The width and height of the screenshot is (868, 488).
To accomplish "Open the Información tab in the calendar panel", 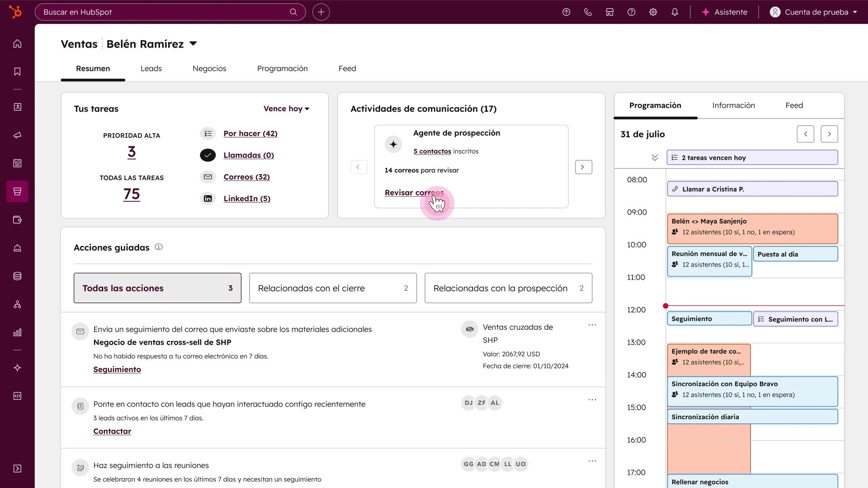I will (733, 105).
